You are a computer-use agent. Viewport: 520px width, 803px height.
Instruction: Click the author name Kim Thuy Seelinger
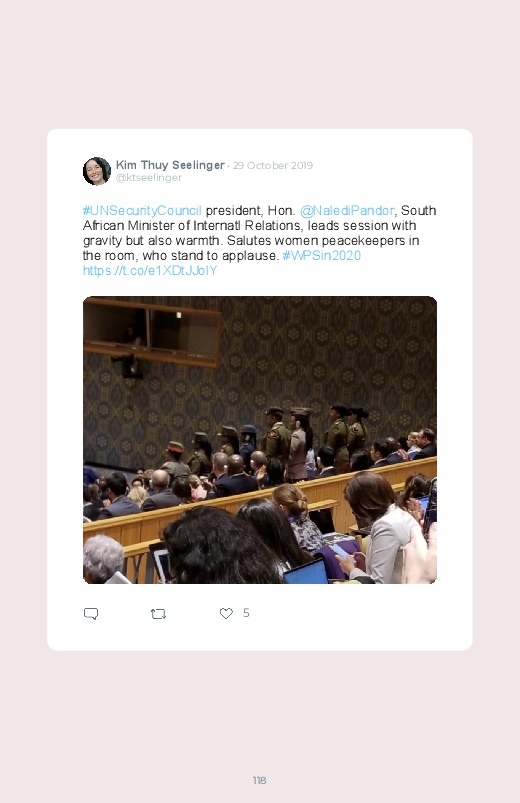coord(170,165)
